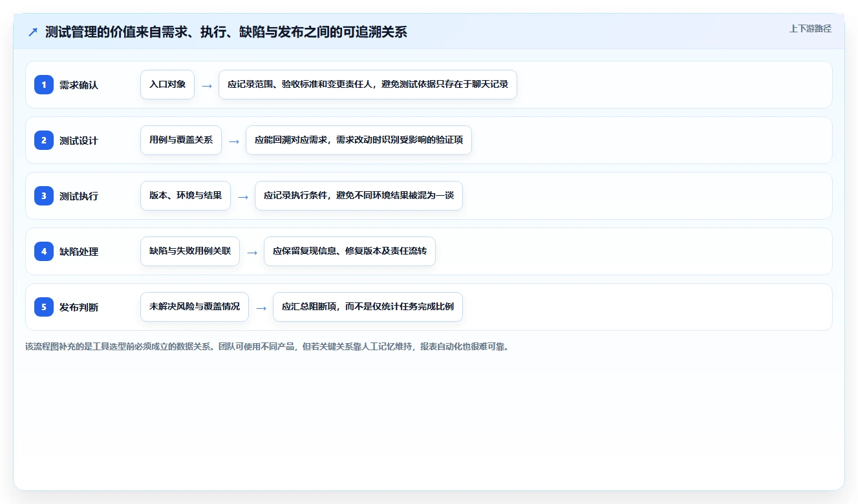The width and height of the screenshot is (858, 504).
Task: Click the arrow icon beside the title
Action: pos(33,32)
